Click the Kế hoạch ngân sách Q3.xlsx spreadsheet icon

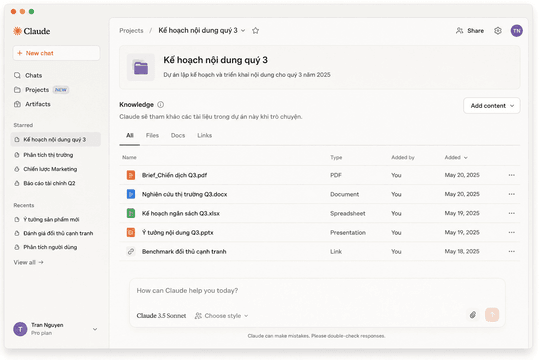(x=131, y=213)
